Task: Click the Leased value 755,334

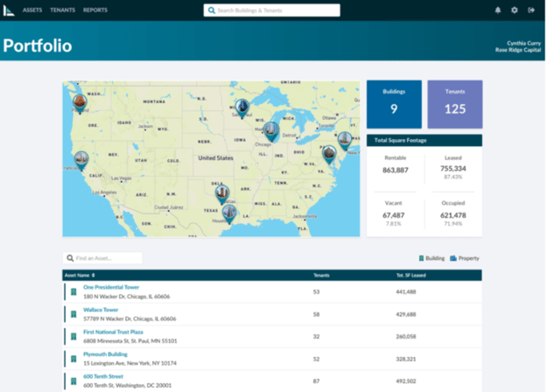Action: coord(452,169)
